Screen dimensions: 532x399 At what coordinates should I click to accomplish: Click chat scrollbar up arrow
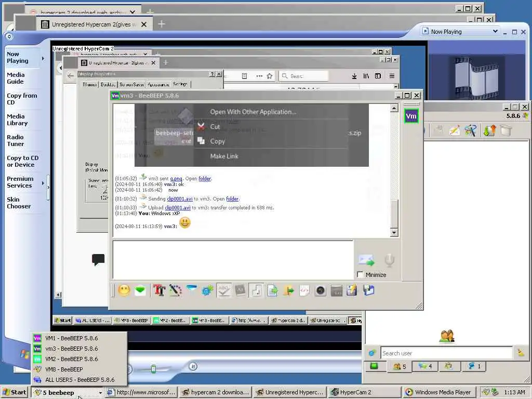pyautogui.click(x=394, y=108)
